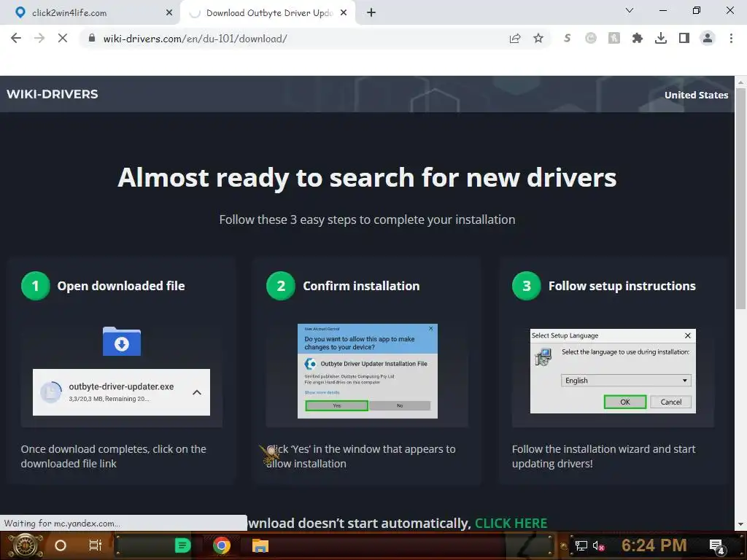Bookmark this page with the star
Screen dimensions: 747x560
[538, 38]
